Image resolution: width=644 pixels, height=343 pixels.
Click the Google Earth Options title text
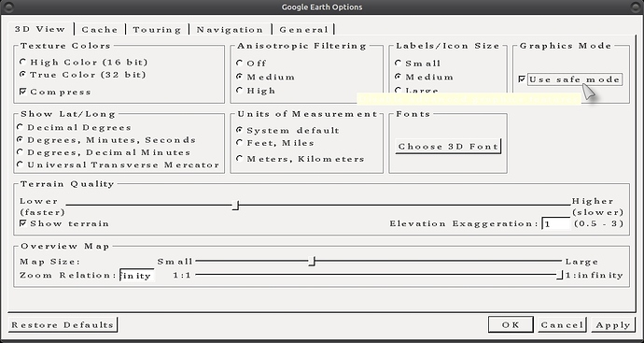[322, 7]
